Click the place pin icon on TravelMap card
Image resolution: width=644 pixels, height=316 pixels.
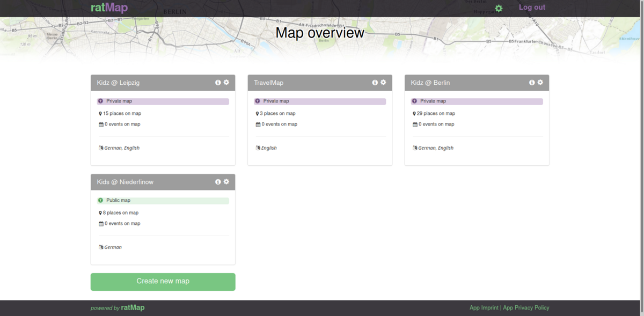(x=257, y=113)
